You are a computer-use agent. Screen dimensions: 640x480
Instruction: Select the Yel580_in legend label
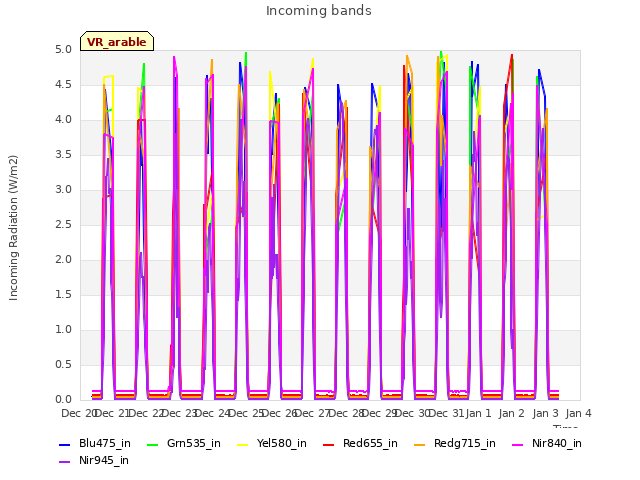pos(282,444)
